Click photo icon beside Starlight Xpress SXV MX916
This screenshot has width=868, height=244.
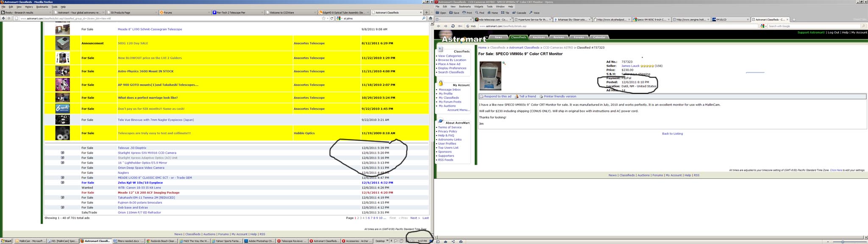(x=62, y=152)
